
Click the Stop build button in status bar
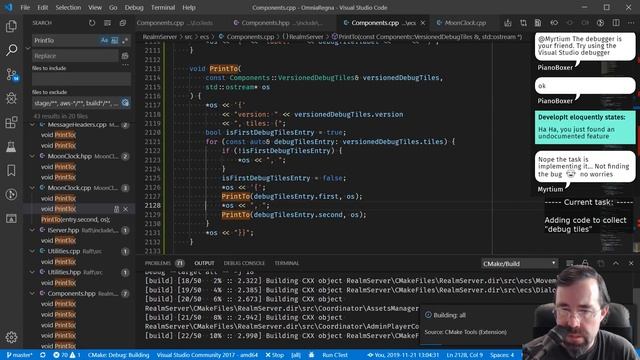click(x=275, y=355)
